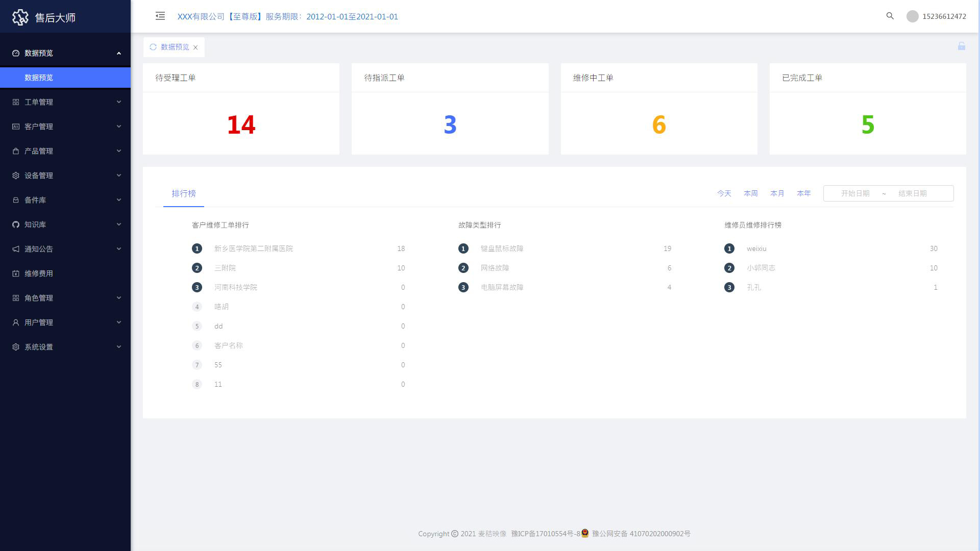Expand the 客户管理 submenu chevron
Screen dimensions: 980x551
119,127
